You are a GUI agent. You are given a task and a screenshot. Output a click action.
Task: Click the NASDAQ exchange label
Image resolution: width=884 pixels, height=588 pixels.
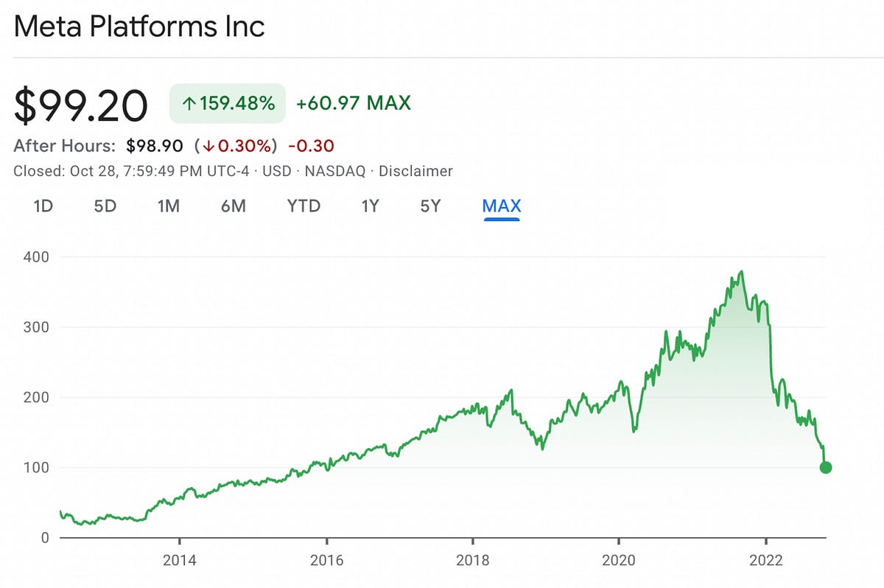338,171
